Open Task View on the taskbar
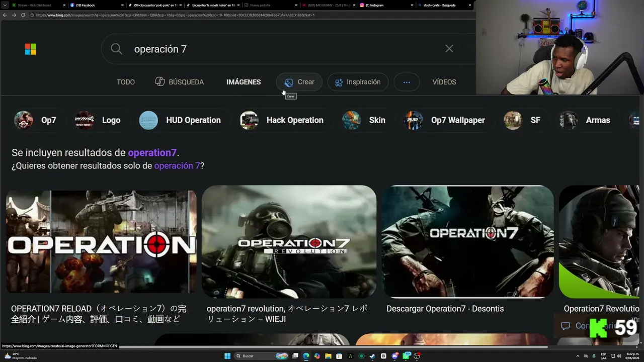Screen dimensions: 644x362 [x=295, y=356]
